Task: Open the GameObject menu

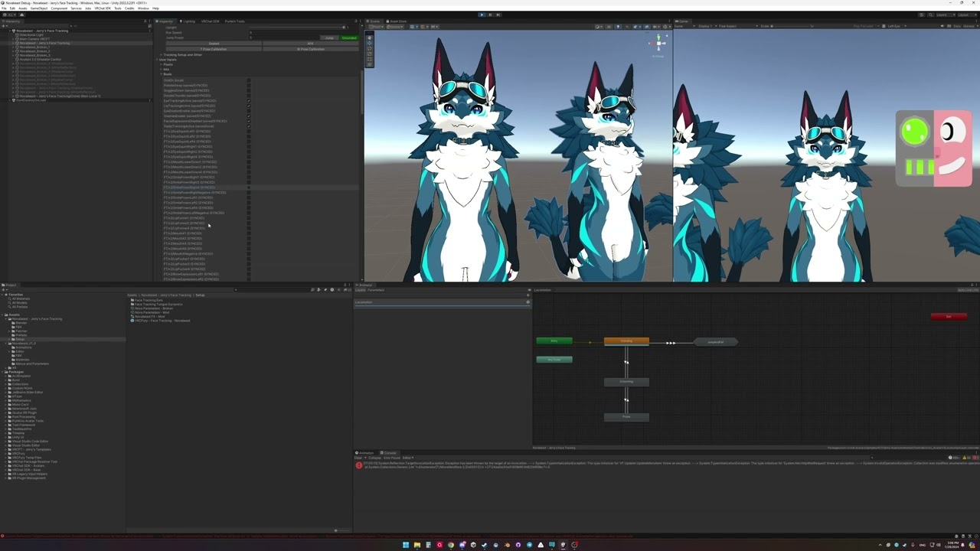Action: [38, 8]
